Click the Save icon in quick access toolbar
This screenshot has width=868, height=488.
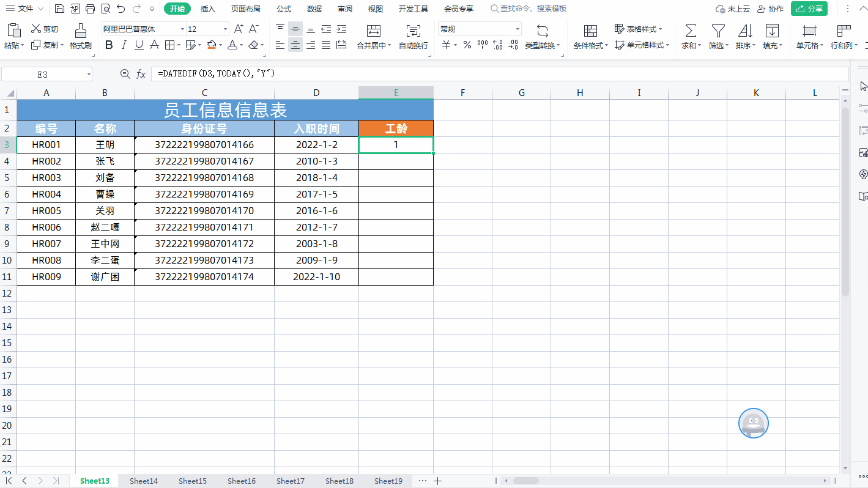(59, 9)
